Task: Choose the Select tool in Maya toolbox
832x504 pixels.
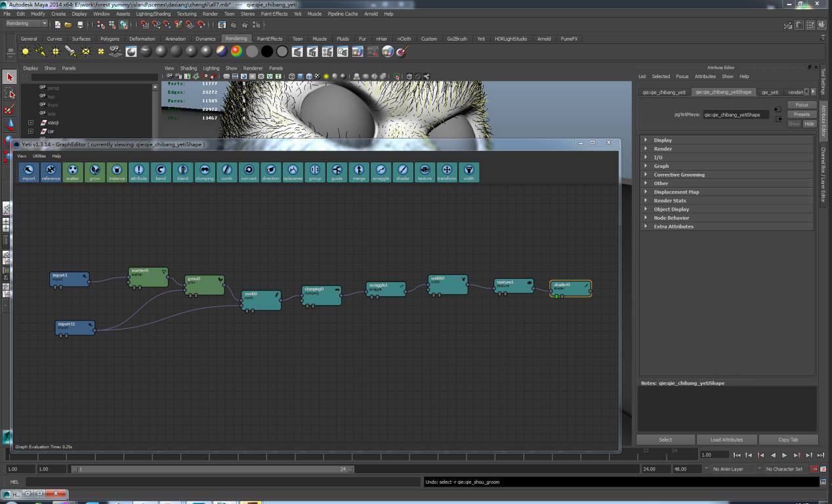Action: click(9, 77)
